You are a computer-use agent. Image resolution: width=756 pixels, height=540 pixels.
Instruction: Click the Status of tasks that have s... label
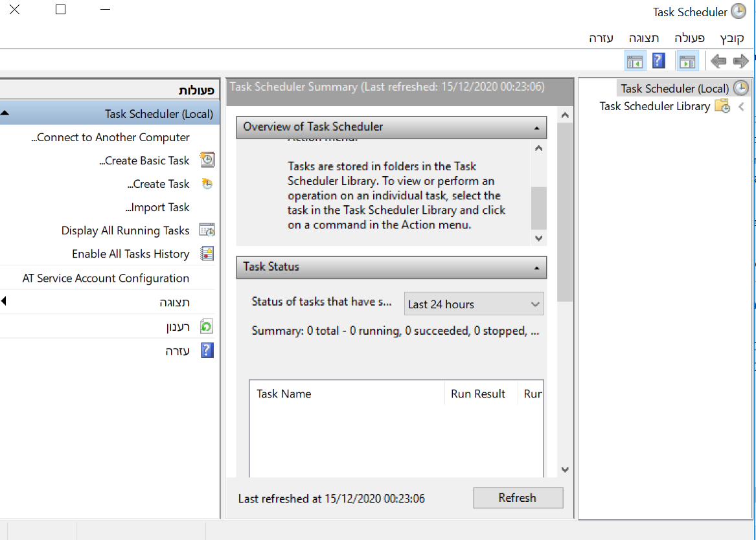(321, 302)
